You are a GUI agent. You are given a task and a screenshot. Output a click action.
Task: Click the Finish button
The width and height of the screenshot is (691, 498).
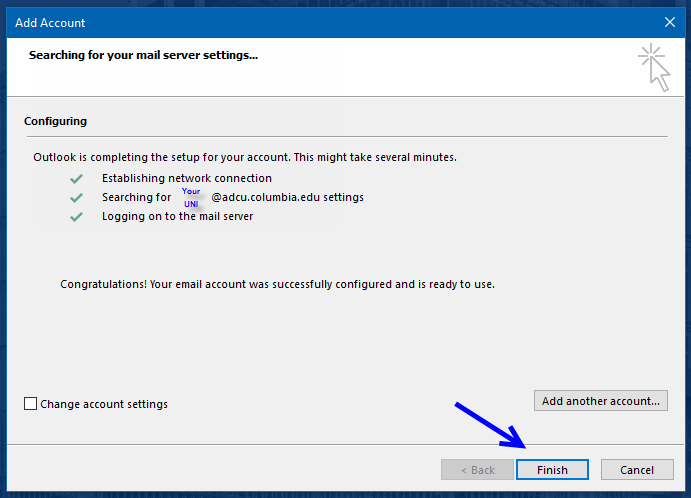[552, 470]
